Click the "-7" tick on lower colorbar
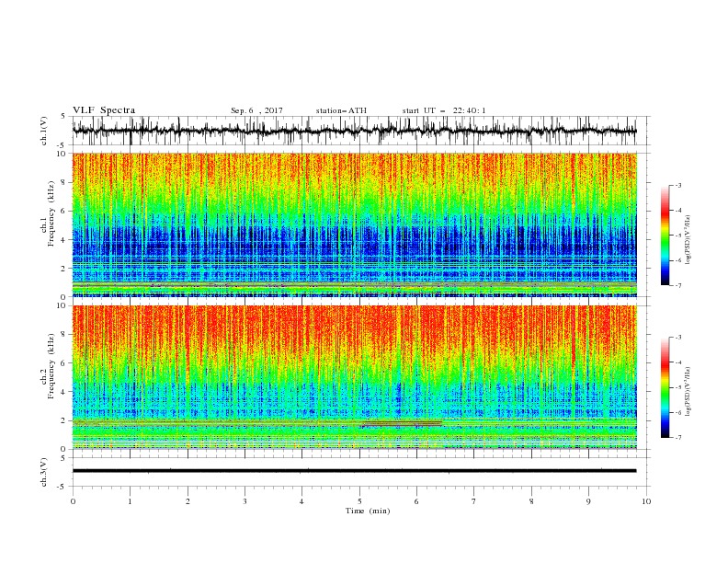Screen dimensions: 728x563 click(677, 437)
